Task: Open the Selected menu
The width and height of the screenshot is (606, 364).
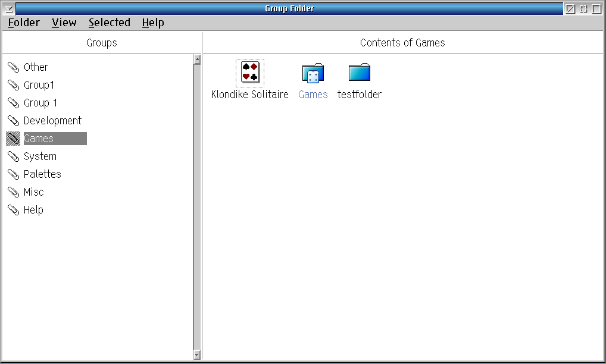Action: pos(110,23)
